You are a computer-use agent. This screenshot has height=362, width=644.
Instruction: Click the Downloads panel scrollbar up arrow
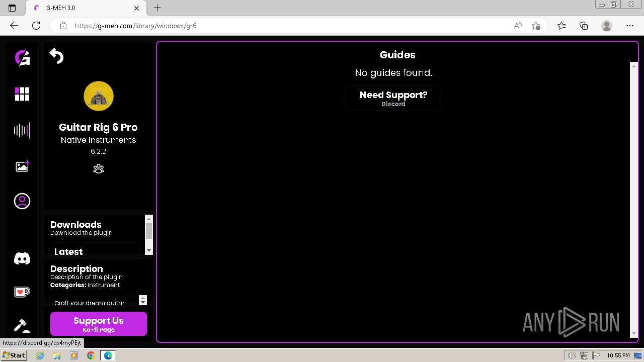tap(149, 219)
